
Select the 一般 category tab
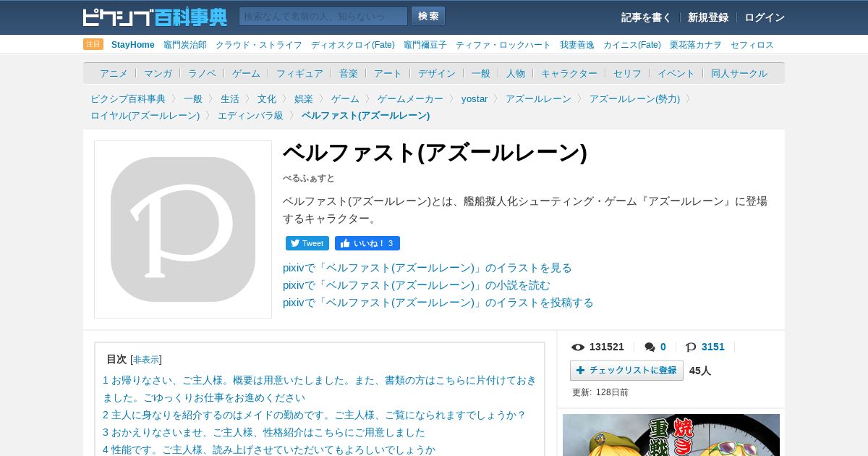(481, 73)
